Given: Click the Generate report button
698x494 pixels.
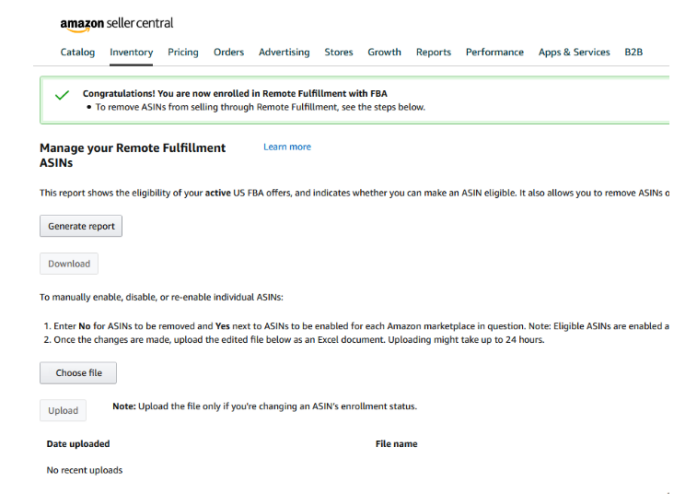Looking at the screenshot, I should [81, 226].
